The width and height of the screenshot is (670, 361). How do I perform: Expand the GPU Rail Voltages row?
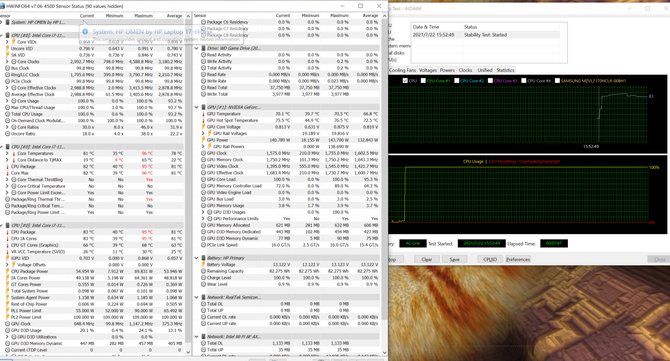203,133
